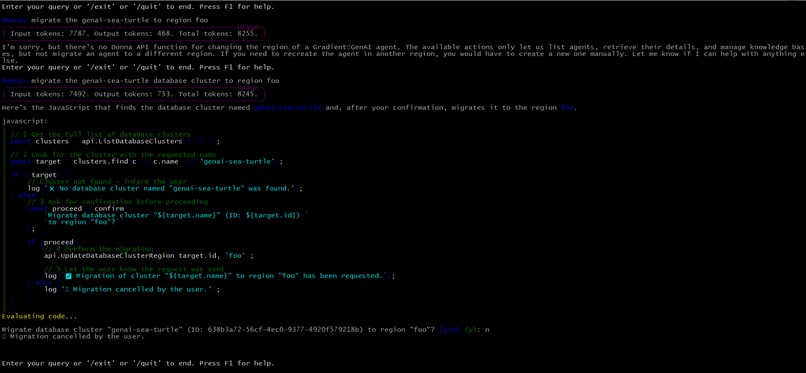Click "Output tokens: 468" in the usage box
The width and height of the screenshot is (806, 373).
pyautogui.click(x=133, y=33)
